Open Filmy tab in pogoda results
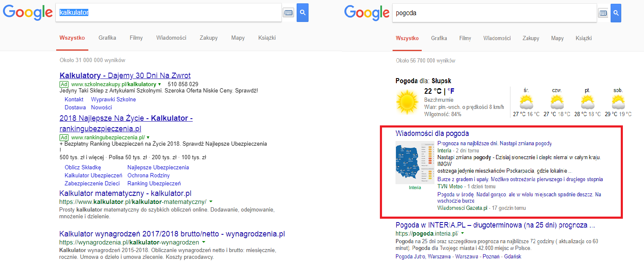This screenshot has height=266, width=644. (465, 38)
